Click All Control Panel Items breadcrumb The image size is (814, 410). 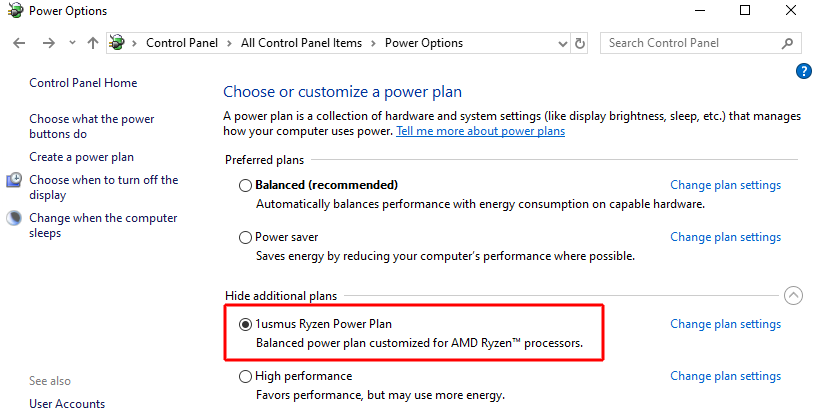[x=301, y=43]
